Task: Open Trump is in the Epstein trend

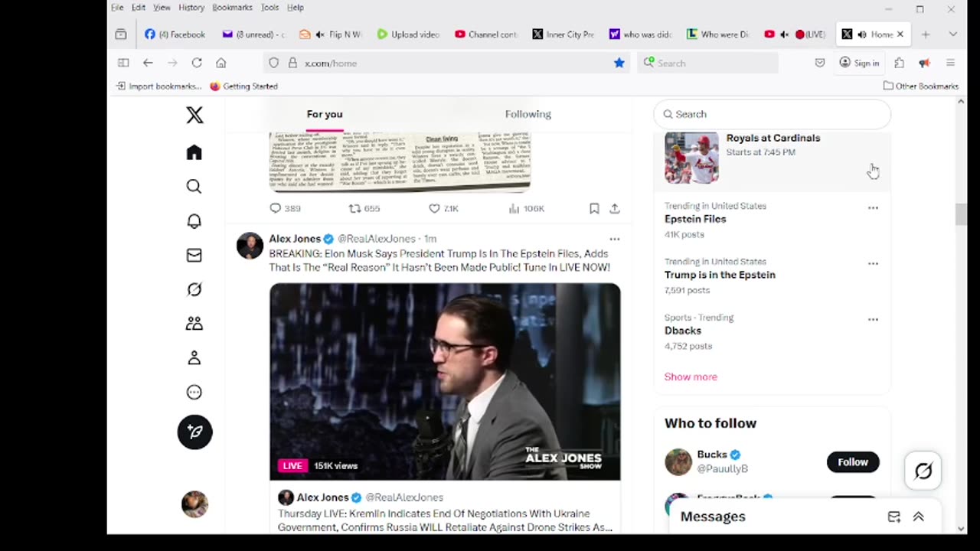Action: pos(720,275)
